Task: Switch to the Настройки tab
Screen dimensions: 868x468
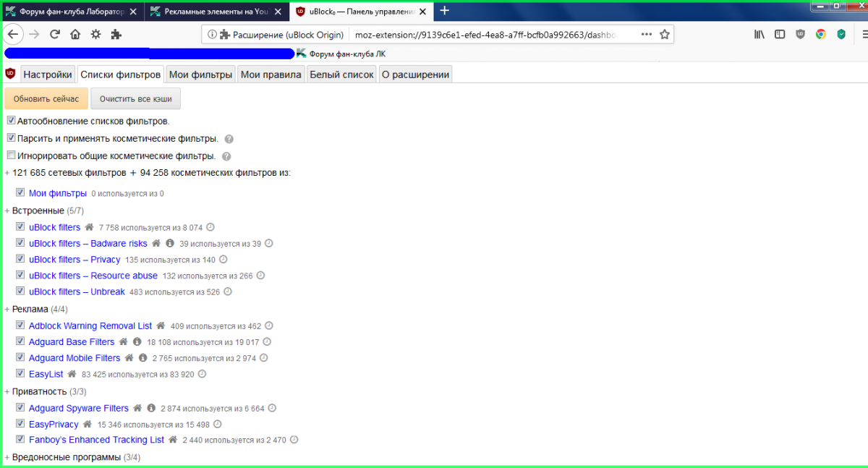Action: point(48,74)
